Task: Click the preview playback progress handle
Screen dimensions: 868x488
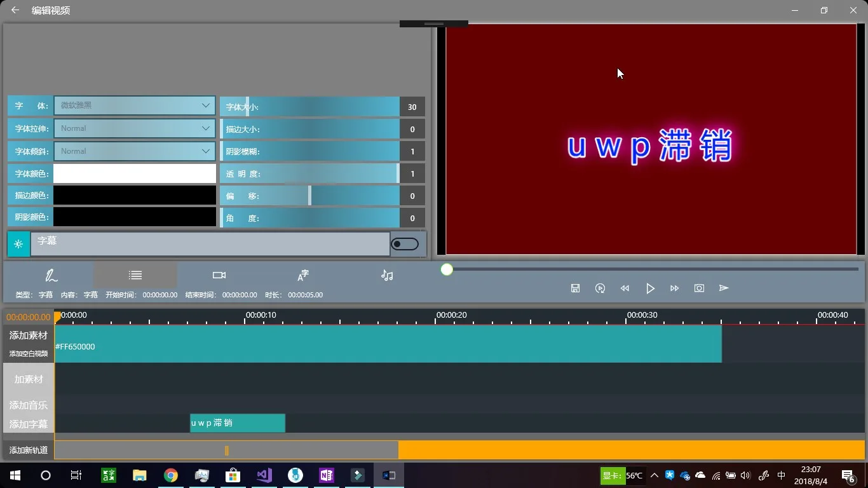Action: pyautogui.click(x=447, y=269)
